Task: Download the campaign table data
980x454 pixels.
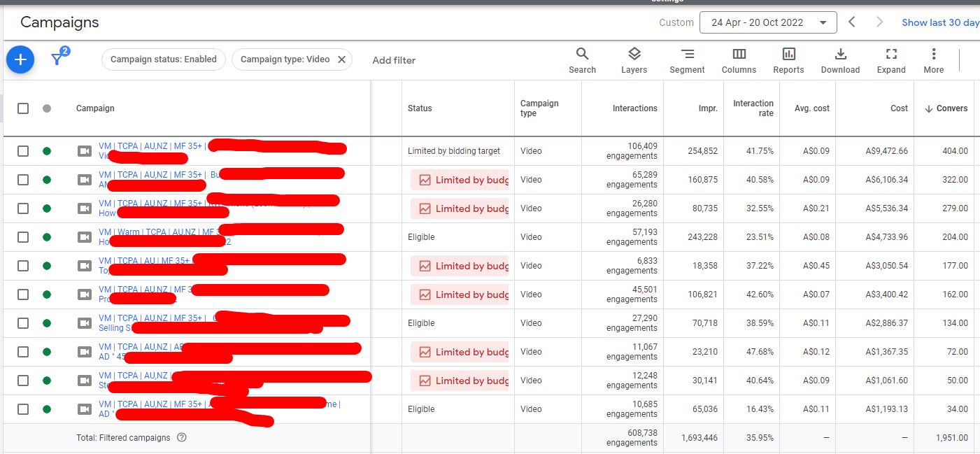Action: [x=840, y=60]
